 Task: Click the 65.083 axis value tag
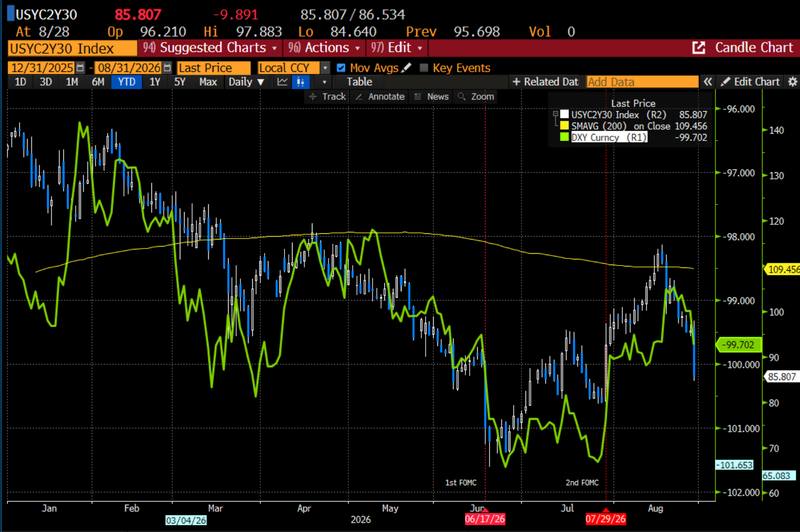tap(779, 475)
